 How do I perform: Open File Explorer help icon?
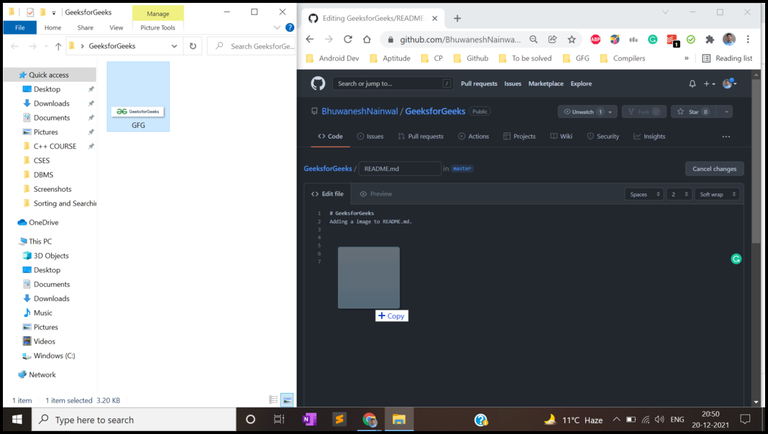click(x=289, y=27)
